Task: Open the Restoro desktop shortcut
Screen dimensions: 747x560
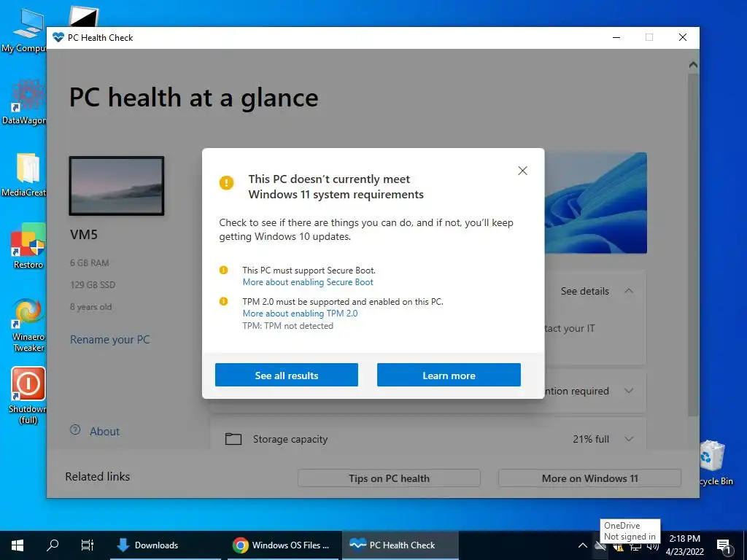Action: tap(28, 246)
